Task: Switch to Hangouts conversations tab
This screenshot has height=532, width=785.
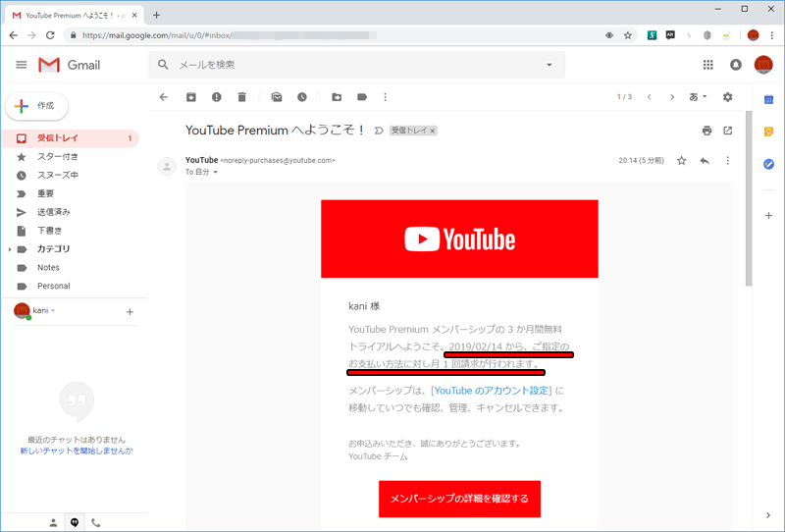Action: pos(75,523)
